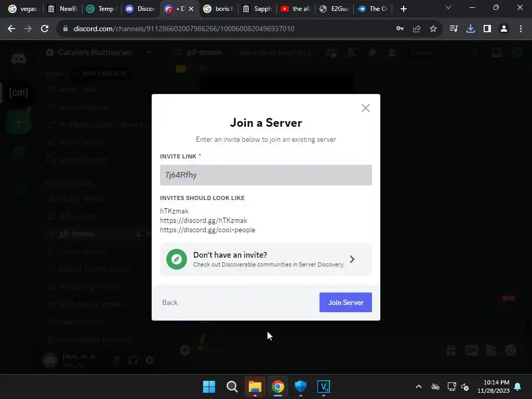Screen dimensions: 532x399
Task: Click the Discord Search box in header
Action: click(x=445, y=52)
